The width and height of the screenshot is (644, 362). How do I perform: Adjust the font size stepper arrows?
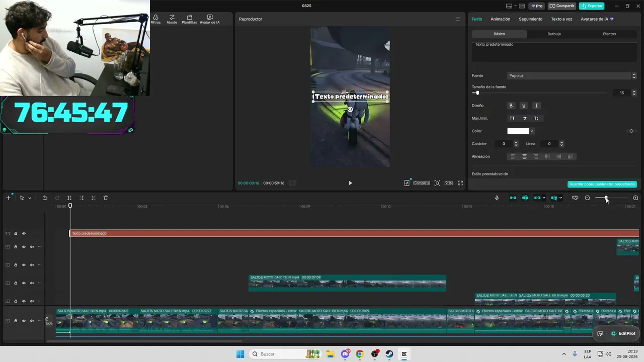click(x=634, y=93)
